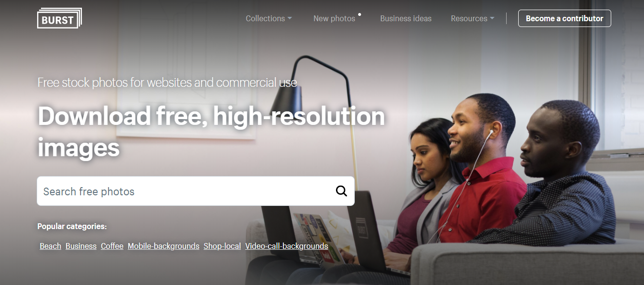Click the dropdown arrow next to Collections
The height and width of the screenshot is (285, 644).
(290, 18)
